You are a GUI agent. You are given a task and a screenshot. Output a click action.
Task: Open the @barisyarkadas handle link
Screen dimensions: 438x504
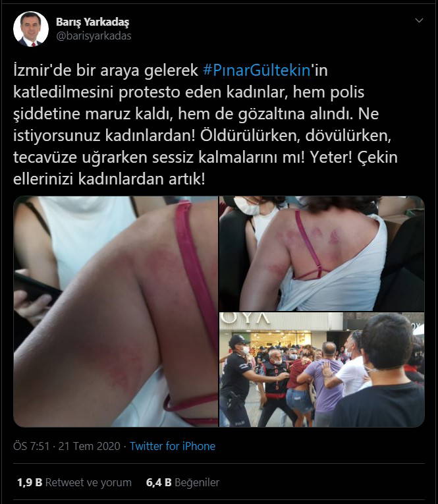click(94, 36)
